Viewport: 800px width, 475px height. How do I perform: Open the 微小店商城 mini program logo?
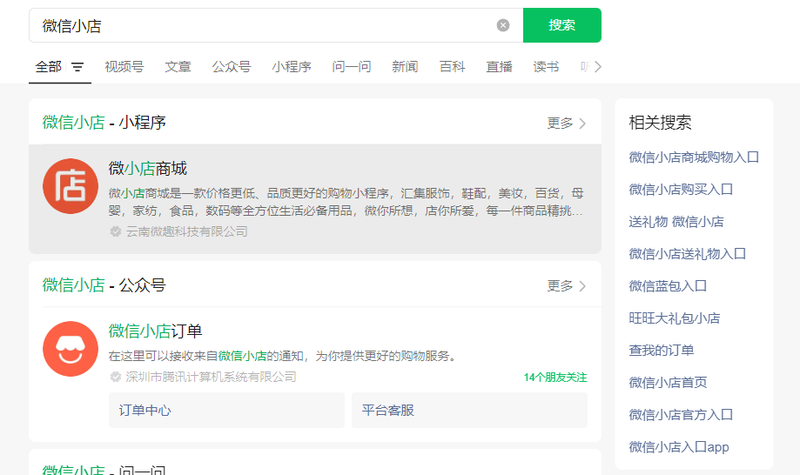coord(70,186)
